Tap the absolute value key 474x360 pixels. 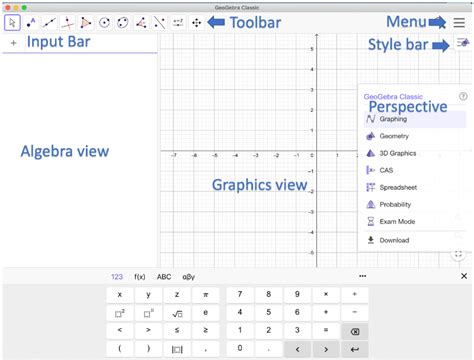point(177,349)
